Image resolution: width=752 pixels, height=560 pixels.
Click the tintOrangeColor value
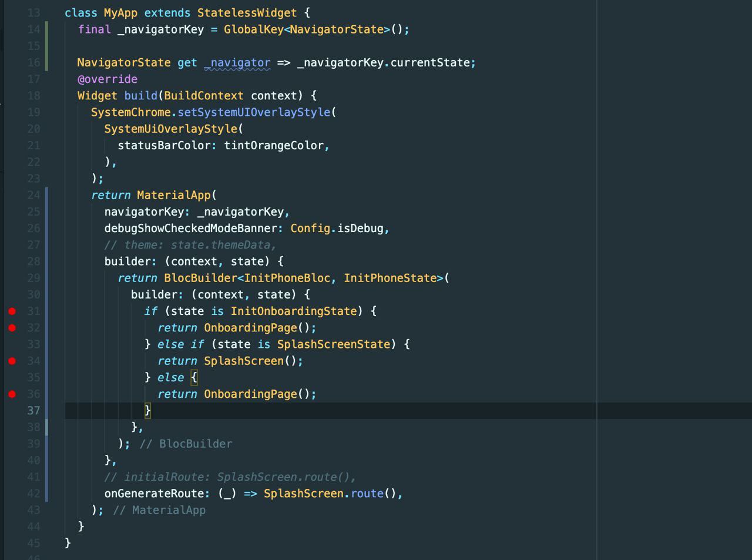pos(274,145)
